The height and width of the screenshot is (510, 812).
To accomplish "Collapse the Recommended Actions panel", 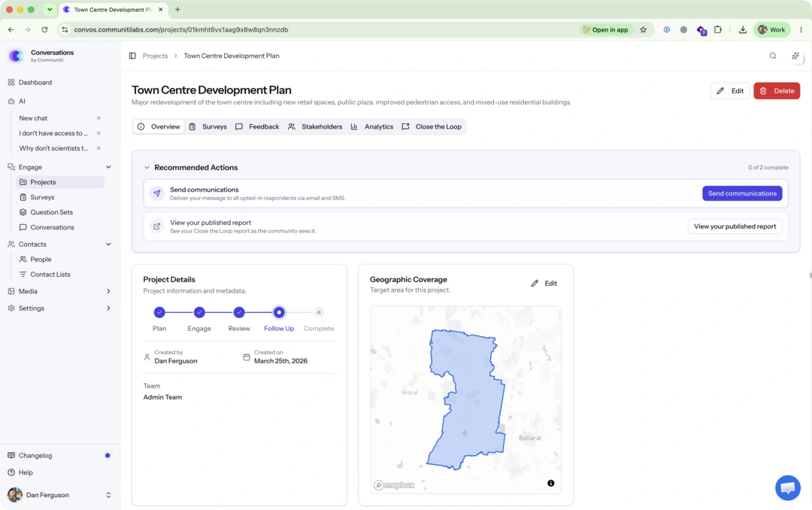I will (x=147, y=168).
